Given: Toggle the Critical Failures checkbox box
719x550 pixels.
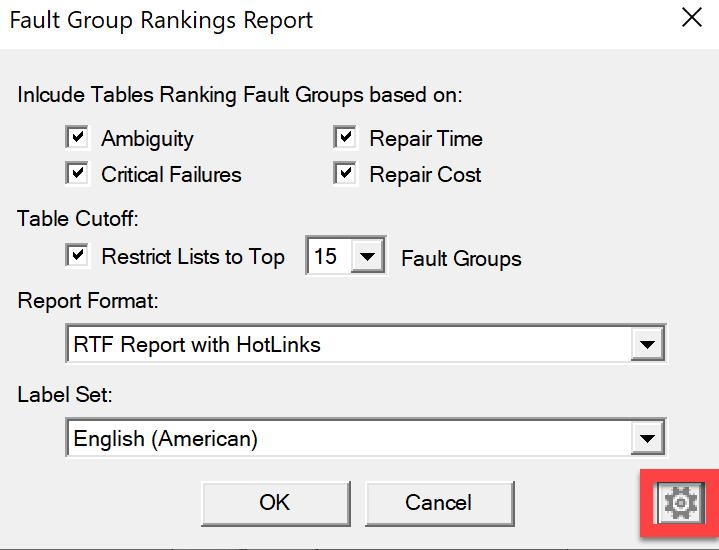Looking at the screenshot, I should [x=77, y=173].
